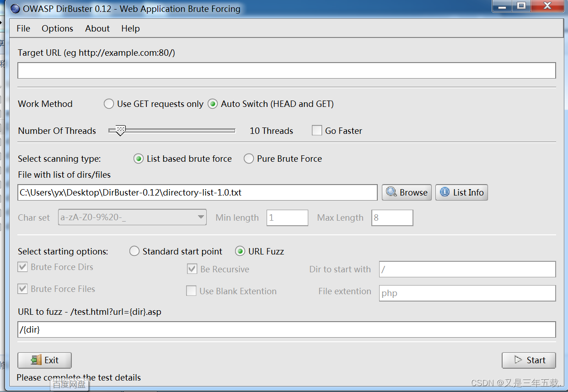
Task: Open the About menu
Action: [x=97, y=28]
